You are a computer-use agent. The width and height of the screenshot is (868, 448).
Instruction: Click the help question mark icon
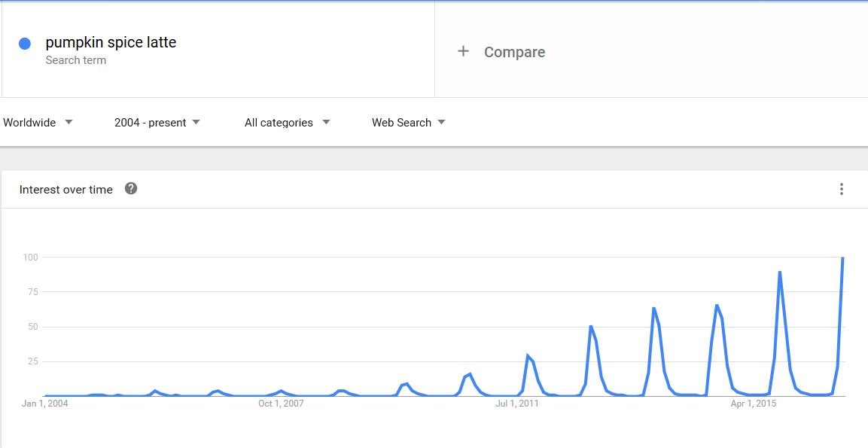131,188
